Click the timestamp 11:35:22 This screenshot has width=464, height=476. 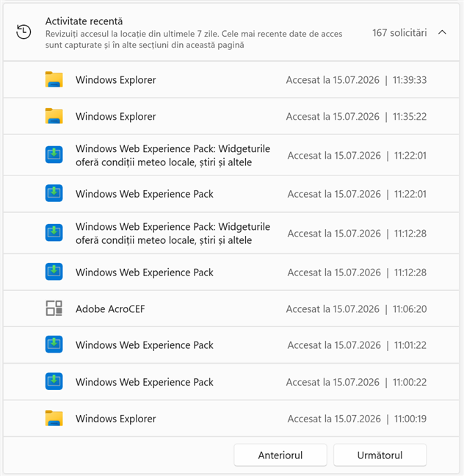pyautogui.click(x=410, y=116)
